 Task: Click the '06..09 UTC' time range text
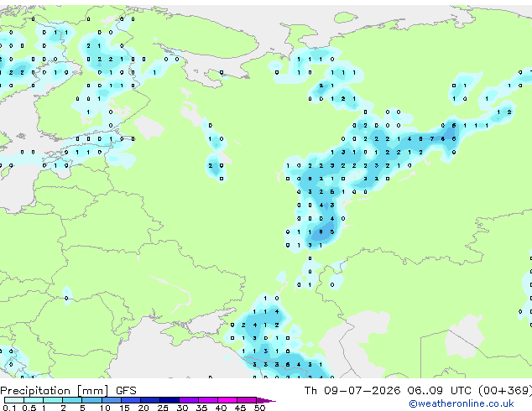440,391
